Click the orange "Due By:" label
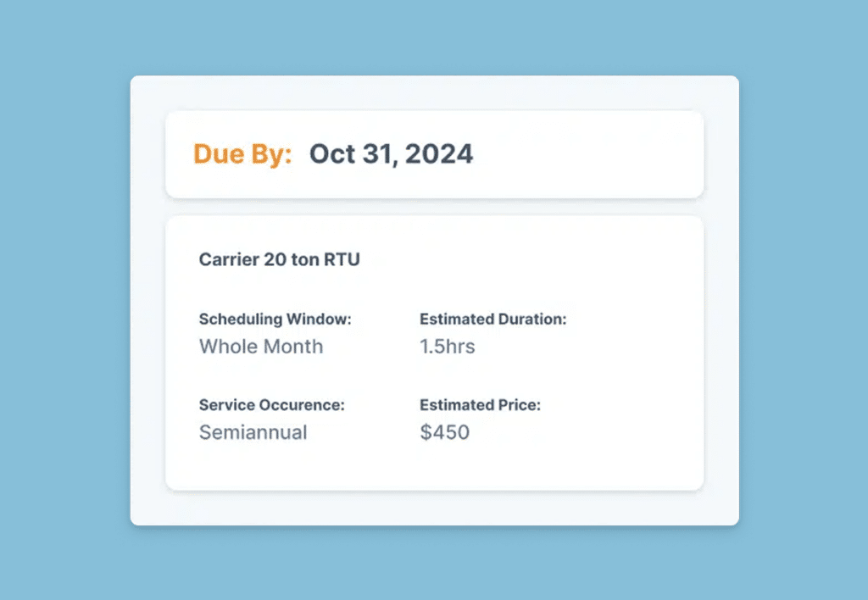Viewport: 868px width, 600px height. click(242, 154)
